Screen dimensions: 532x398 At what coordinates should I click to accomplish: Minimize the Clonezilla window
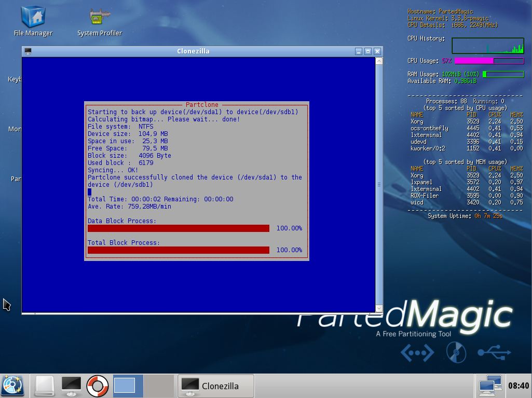tap(359, 51)
